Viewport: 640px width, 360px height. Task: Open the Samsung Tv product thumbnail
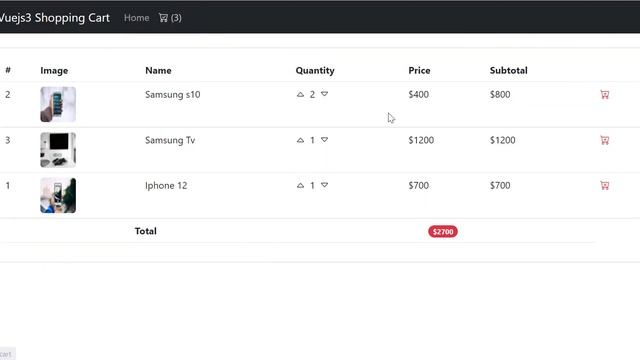(x=58, y=150)
